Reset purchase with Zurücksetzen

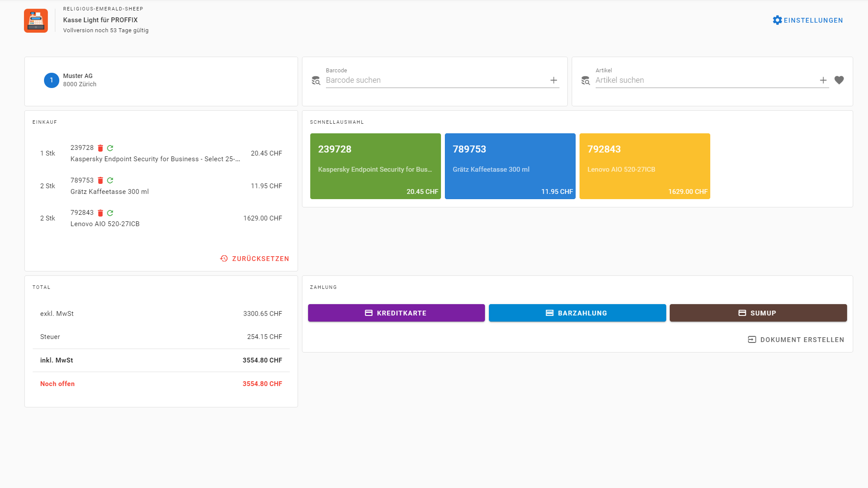tap(254, 259)
